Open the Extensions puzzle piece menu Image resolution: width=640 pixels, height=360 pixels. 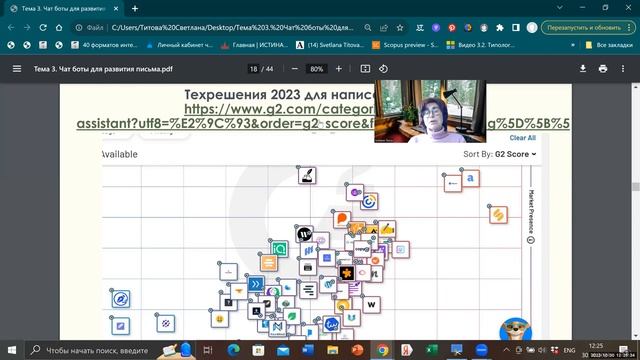(500, 28)
